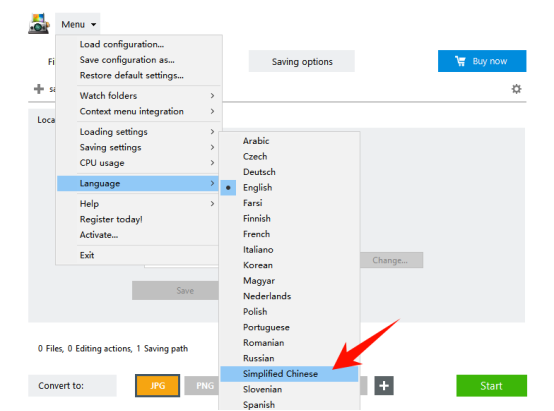This screenshot has height=411, width=554.
Task: Pick Korean from language list
Action: click(x=289, y=265)
